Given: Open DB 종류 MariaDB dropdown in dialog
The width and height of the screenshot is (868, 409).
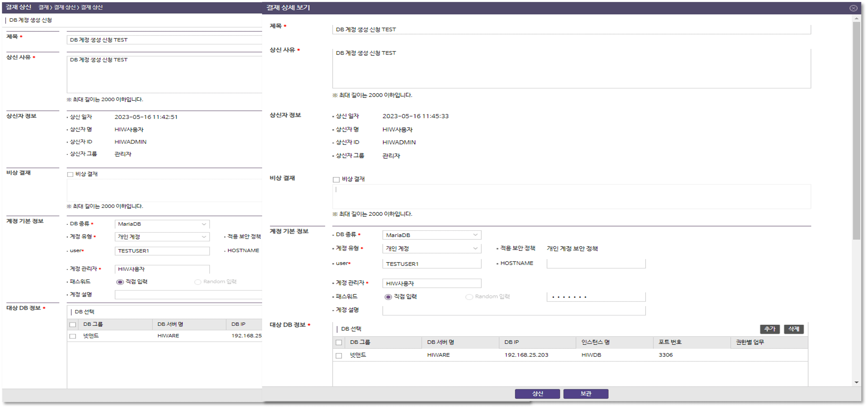Looking at the screenshot, I should 432,235.
